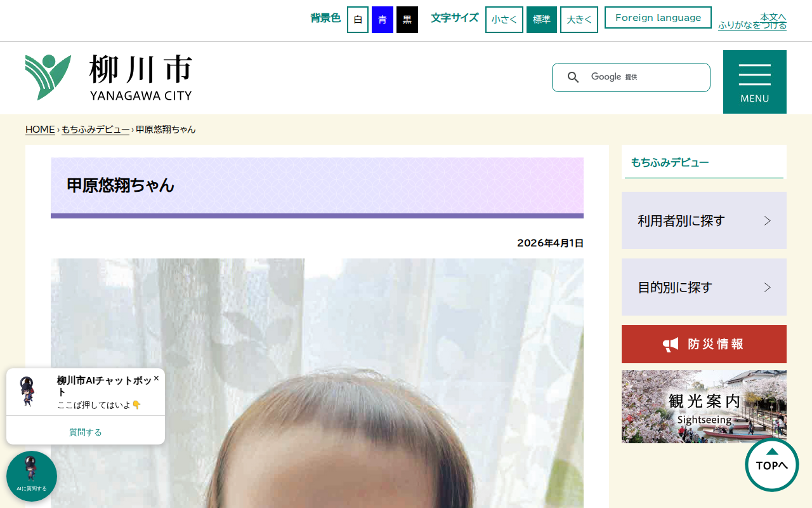The height and width of the screenshot is (508, 812).
Task: Close the AI chatbot popup
Action: tap(156, 378)
